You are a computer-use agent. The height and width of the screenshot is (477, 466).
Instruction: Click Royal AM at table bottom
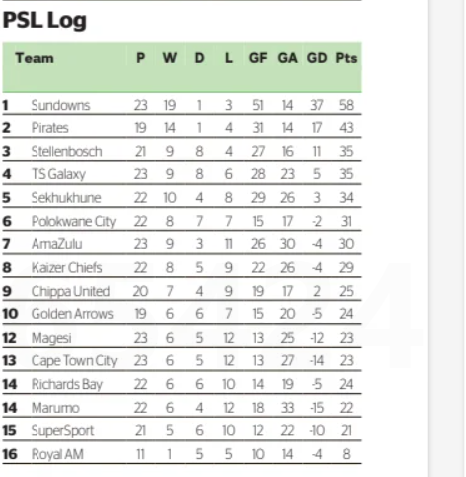57,454
